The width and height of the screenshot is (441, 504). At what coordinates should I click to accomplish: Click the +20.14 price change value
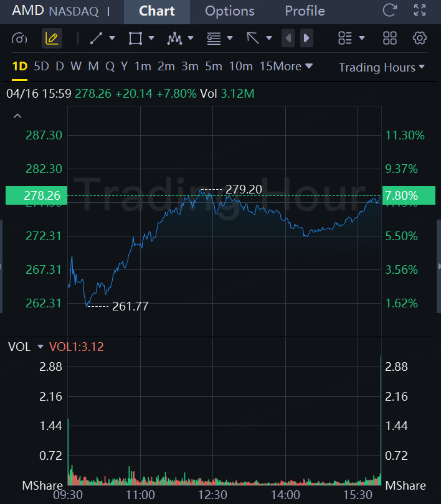pos(133,93)
